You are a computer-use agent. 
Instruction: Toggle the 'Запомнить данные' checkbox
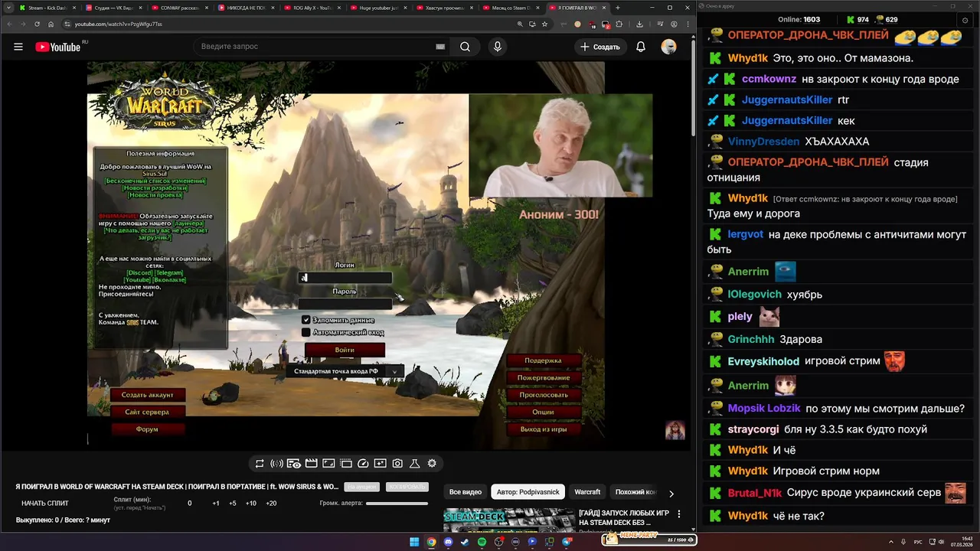pyautogui.click(x=306, y=320)
